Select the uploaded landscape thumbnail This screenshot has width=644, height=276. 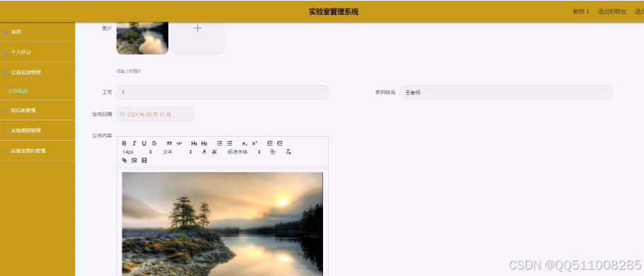coord(142,38)
